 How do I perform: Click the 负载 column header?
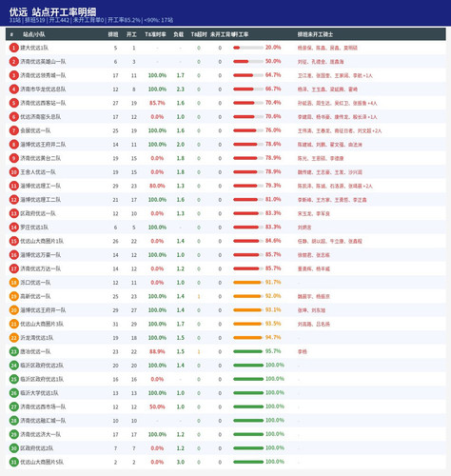[x=179, y=34]
